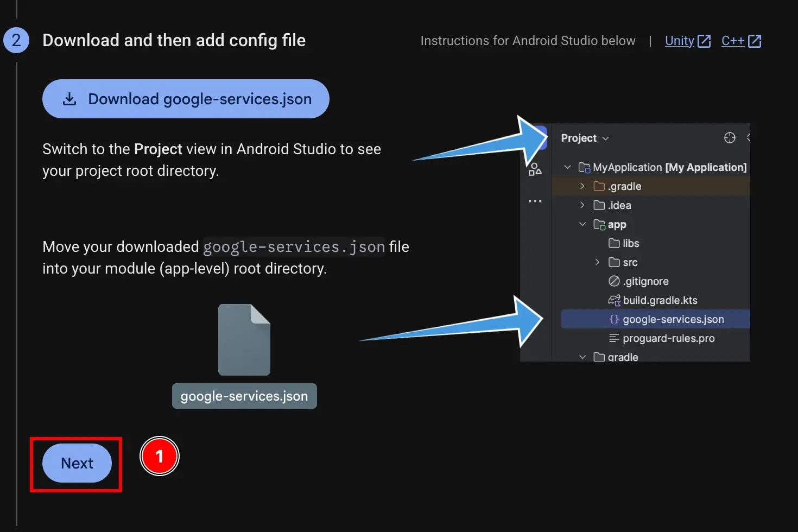Click the Gradle elephant icon beside build.gradle.kts

614,300
